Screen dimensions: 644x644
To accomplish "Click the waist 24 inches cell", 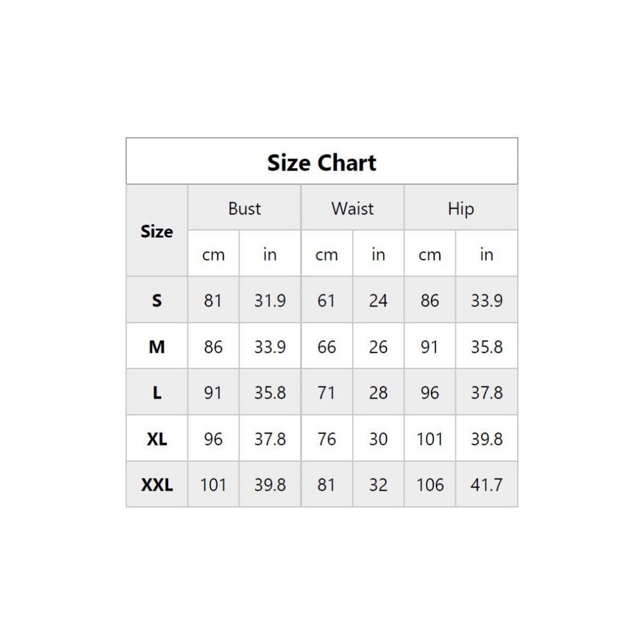I will click(x=378, y=300).
